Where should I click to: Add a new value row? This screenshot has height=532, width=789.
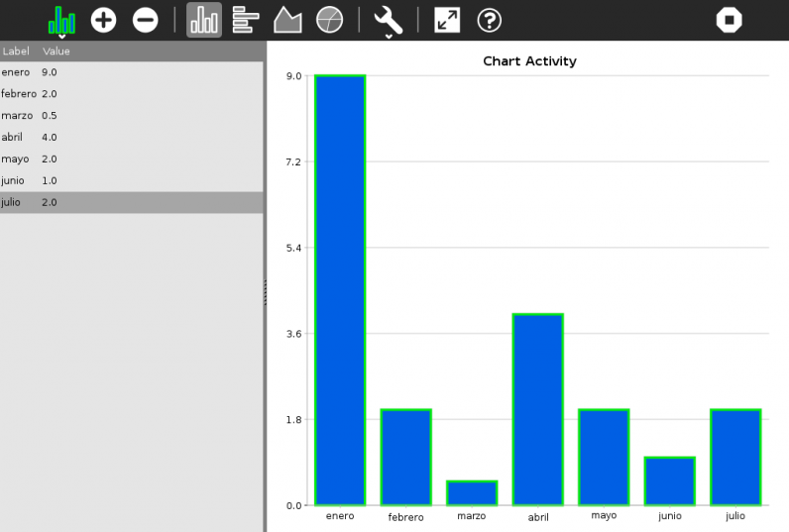click(x=104, y=20)
